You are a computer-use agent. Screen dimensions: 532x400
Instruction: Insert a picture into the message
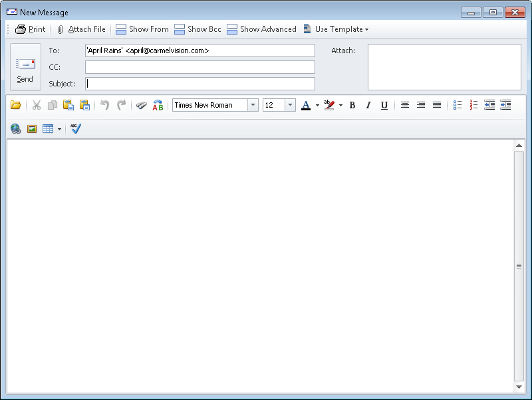click(31, 129)
